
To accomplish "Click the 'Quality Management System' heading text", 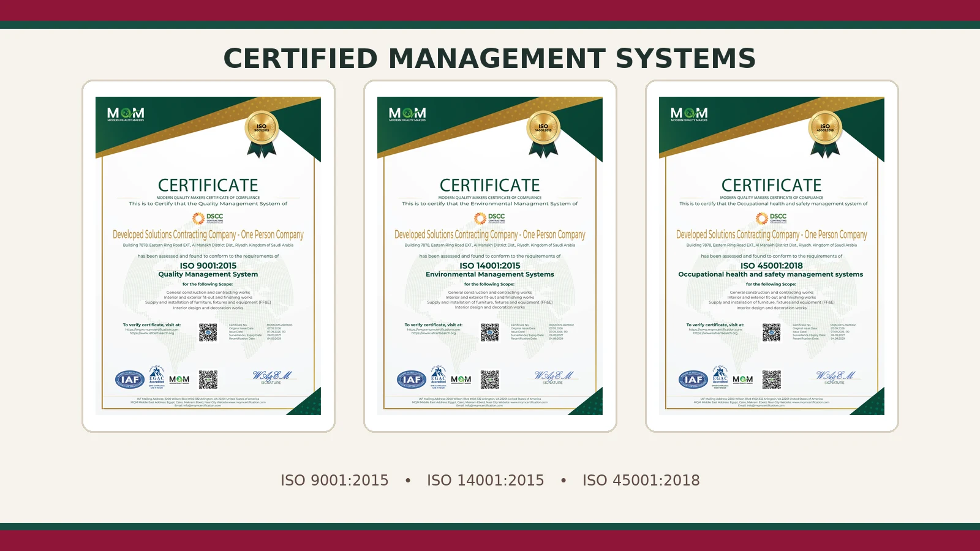I will coord(208,274).
